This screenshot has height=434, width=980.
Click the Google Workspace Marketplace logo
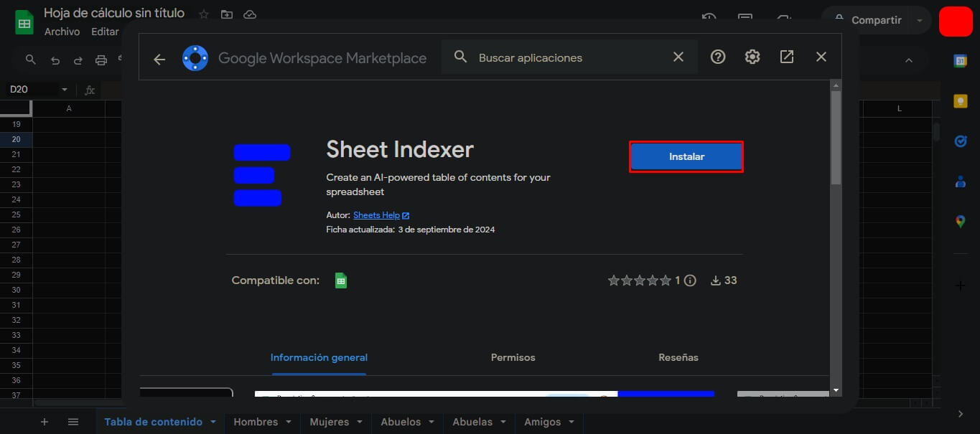pyautogui.click(x=195, y=58)
